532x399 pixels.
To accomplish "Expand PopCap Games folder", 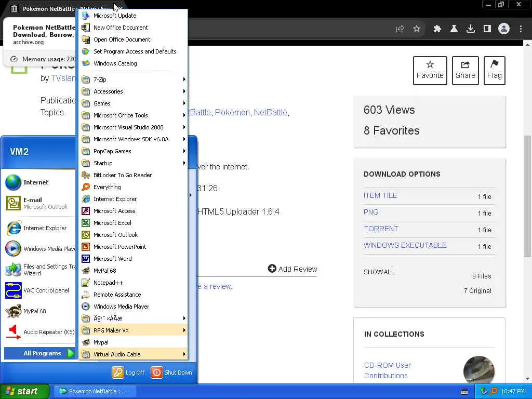I will pyautogui.click(x=134, y=151).
